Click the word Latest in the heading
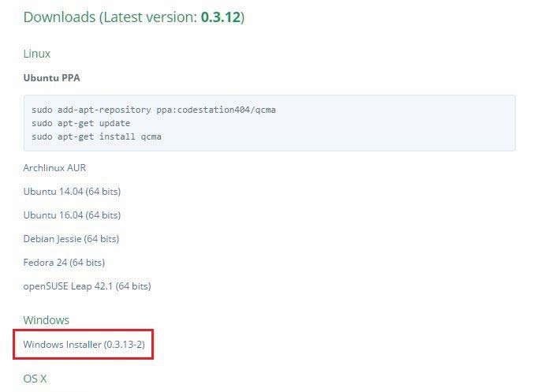The height and width of the screenshot is (392, 552). coord(126,17)
